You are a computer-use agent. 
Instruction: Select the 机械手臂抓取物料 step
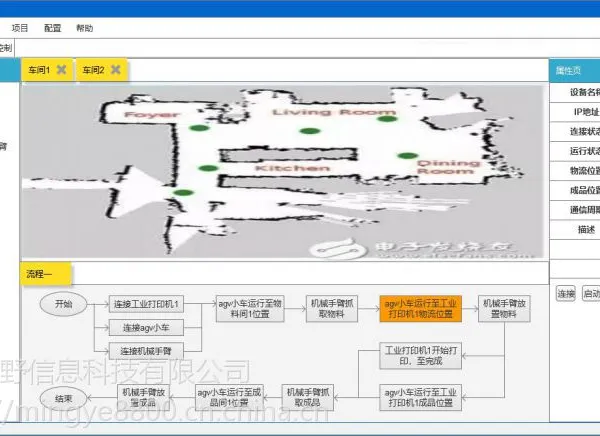point(332,309)
